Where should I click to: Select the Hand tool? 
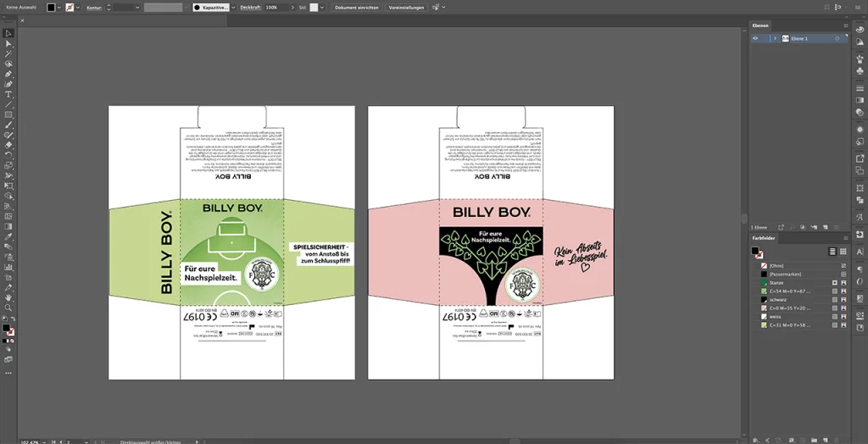click(8, 297)
